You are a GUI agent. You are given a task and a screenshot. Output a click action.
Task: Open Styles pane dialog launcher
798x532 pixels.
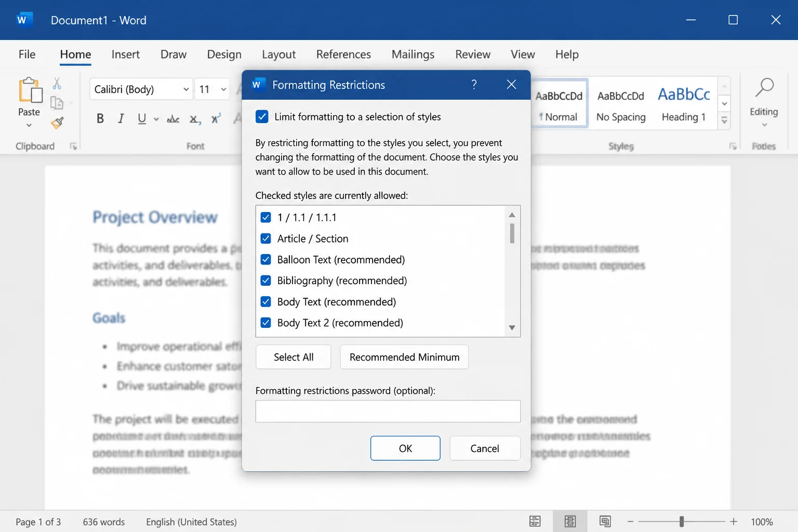733,147
